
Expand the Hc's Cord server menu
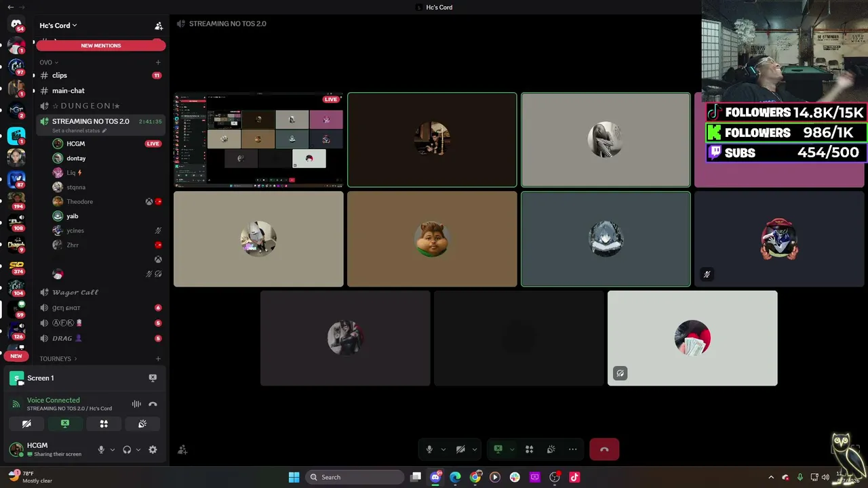[x=58, y=26]
